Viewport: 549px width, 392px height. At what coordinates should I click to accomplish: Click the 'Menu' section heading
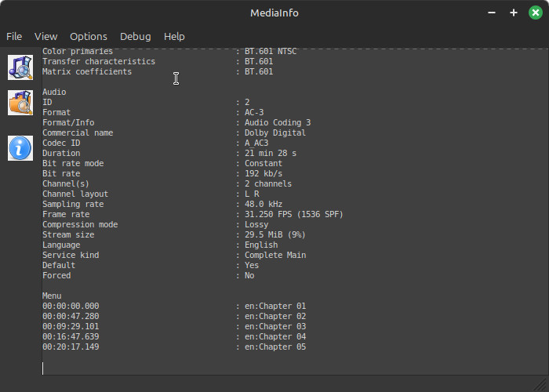click(52, 296)
